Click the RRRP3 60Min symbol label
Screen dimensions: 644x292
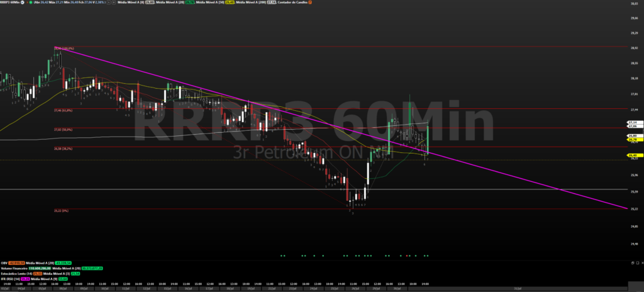[9, 3]
